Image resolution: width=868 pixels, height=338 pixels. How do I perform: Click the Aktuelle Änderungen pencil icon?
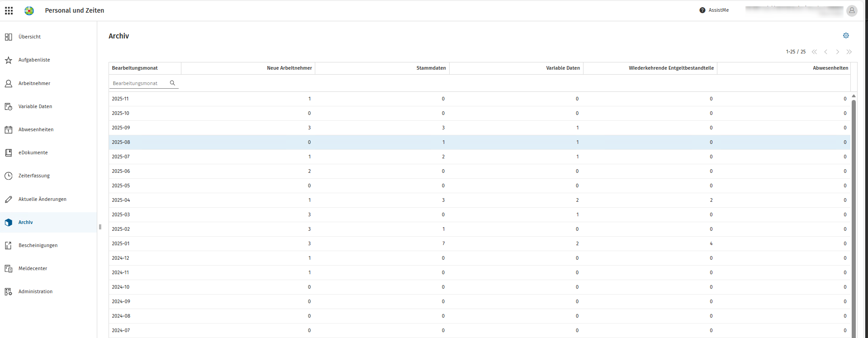9,199
